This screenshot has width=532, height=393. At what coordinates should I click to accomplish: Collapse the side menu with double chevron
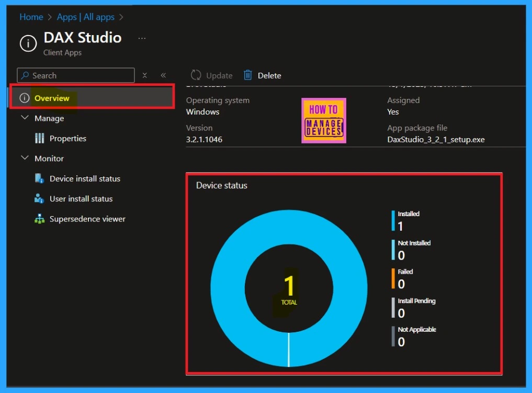(163, 75)
